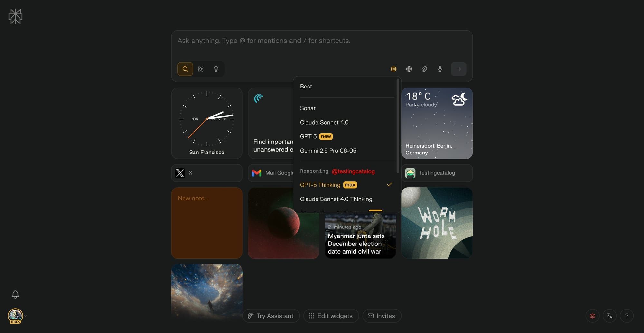Click the Gmail logo icon
644x333 pixels.
tap(257, 173)
